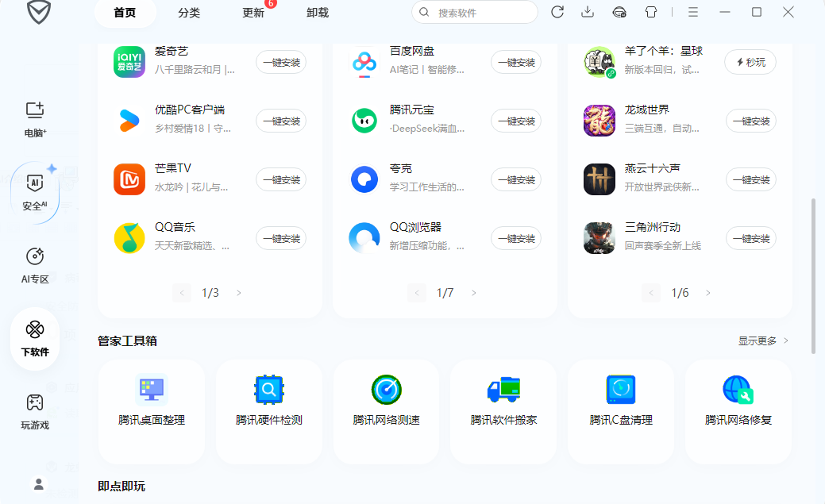The width and height of the screenshot is (825, 504).
Task: Open the 爱奇艺 app icon
Action: pyautogui.click(x=129, y=62)
